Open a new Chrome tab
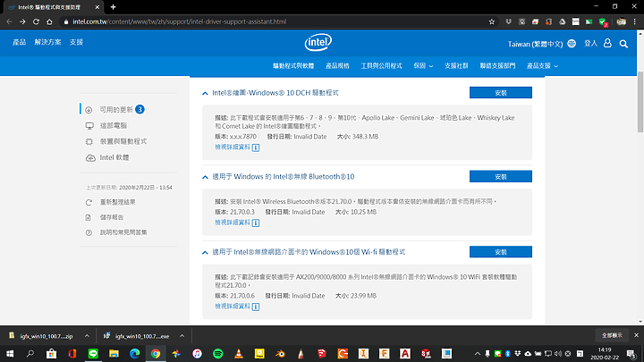This screenshot has height=362, width=644. click(113, 7)
